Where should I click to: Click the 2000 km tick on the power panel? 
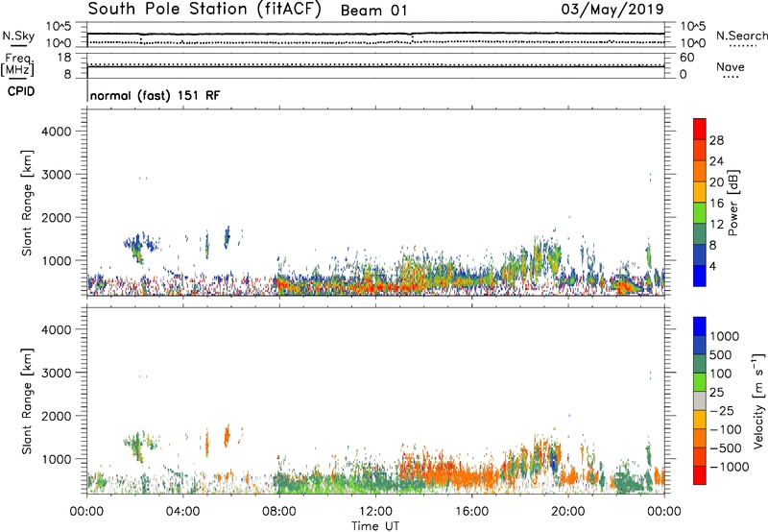click(57, 217)
